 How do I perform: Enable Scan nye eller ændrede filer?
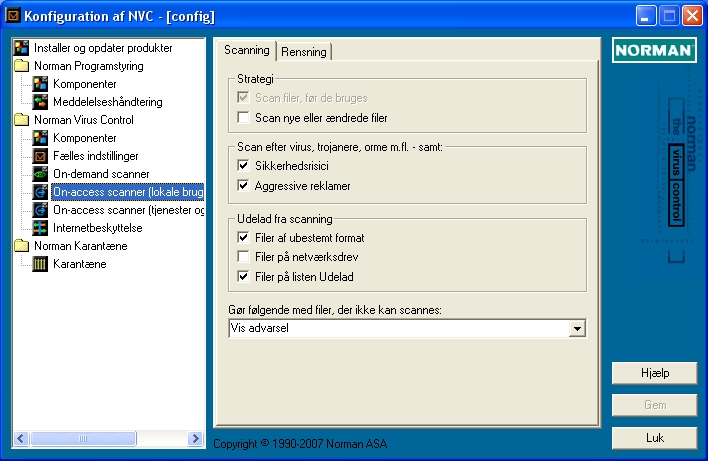tap(243, 118)
